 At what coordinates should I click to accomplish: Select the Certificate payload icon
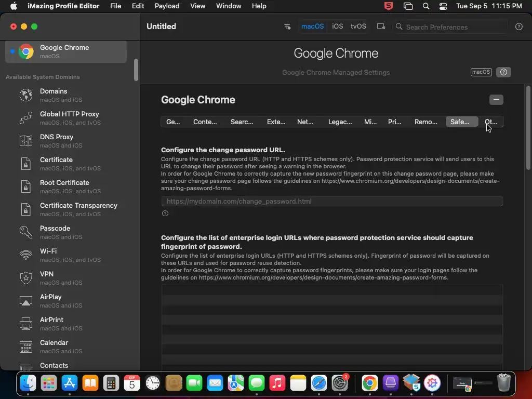[x=26, y=164]
